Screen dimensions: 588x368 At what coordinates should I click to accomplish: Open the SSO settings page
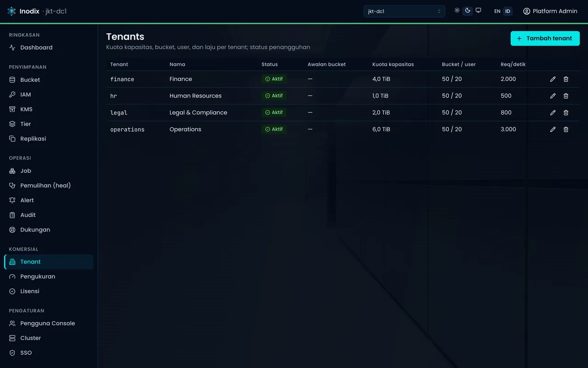click(49, 353)
